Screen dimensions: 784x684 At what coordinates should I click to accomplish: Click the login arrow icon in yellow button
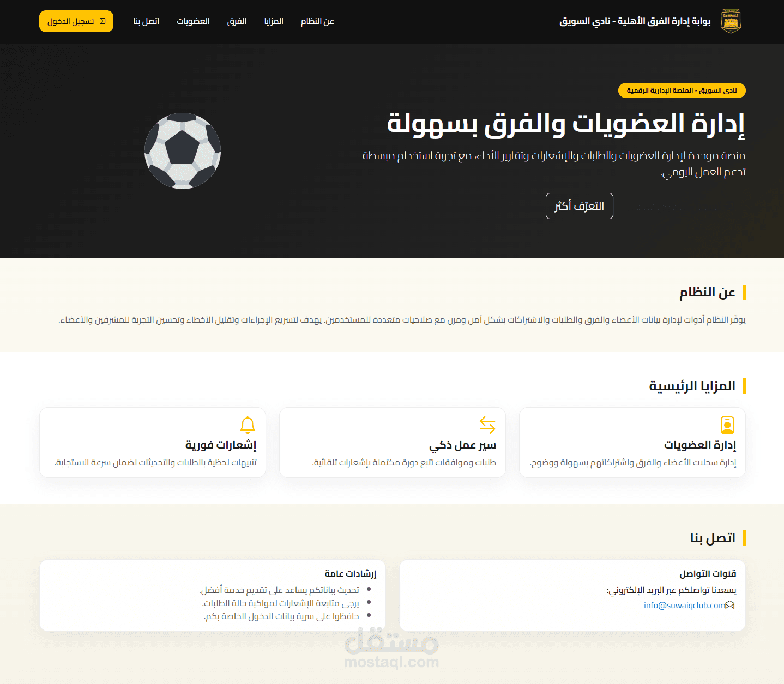coord(101,21)
